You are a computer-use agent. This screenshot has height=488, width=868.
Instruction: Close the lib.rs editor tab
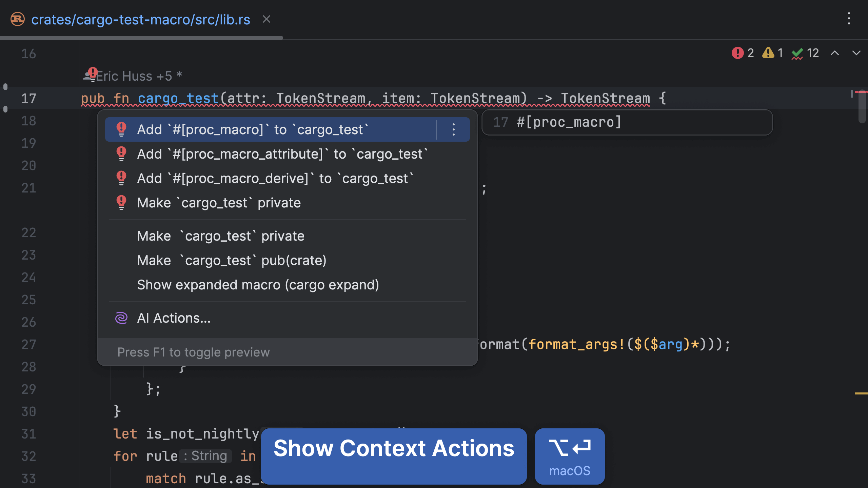point(267,19)
